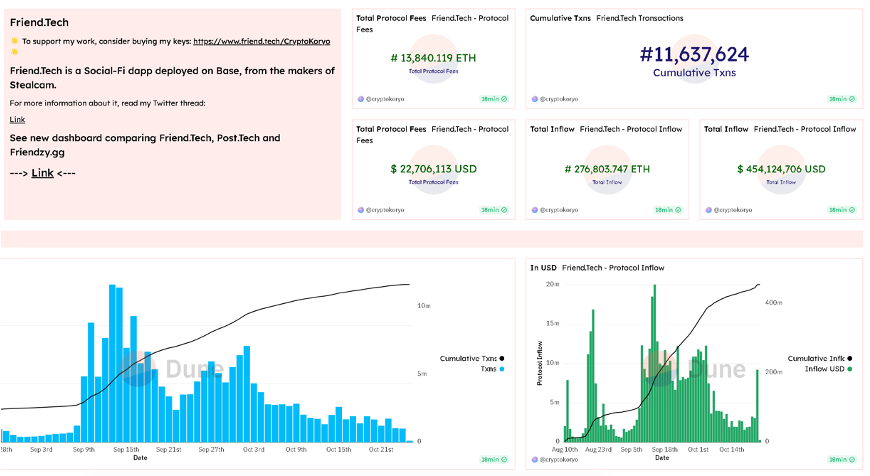Open Total Protocol Fees title in ETH card
The image size is (870, 476).
(x=391, y=18)
